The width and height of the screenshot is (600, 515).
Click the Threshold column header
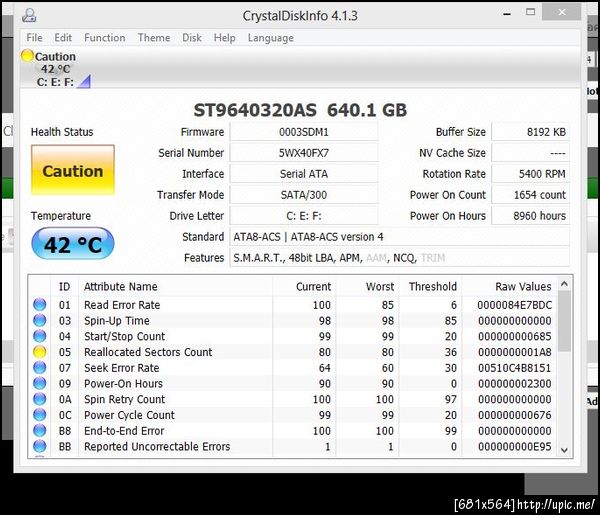click(x=430, y=287)
